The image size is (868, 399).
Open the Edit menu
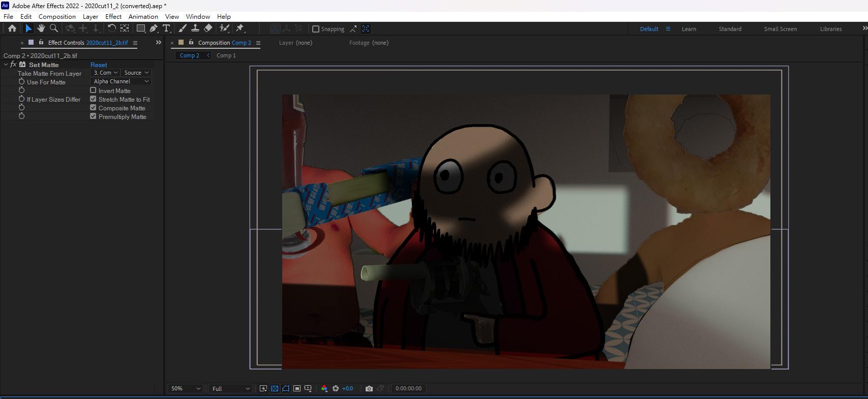[26, 16]
